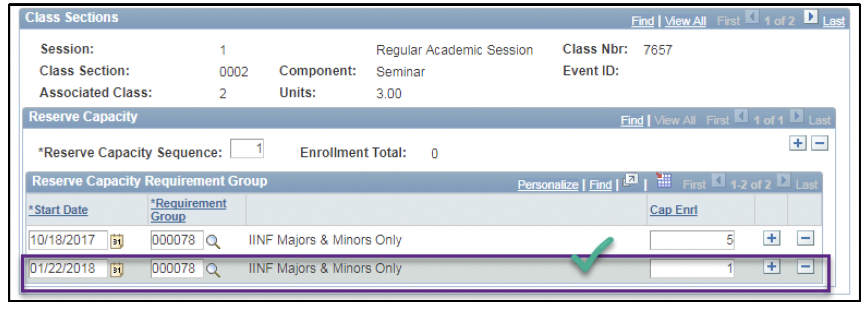Screen dimensions: 868x313
Task: Jump to Last class section
Action: (x=834, y=21)
